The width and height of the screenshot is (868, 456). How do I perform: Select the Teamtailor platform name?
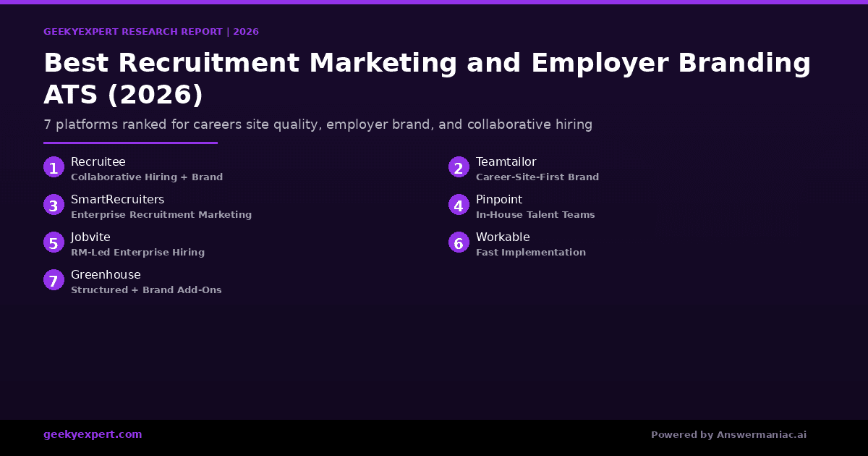(506, 162)
